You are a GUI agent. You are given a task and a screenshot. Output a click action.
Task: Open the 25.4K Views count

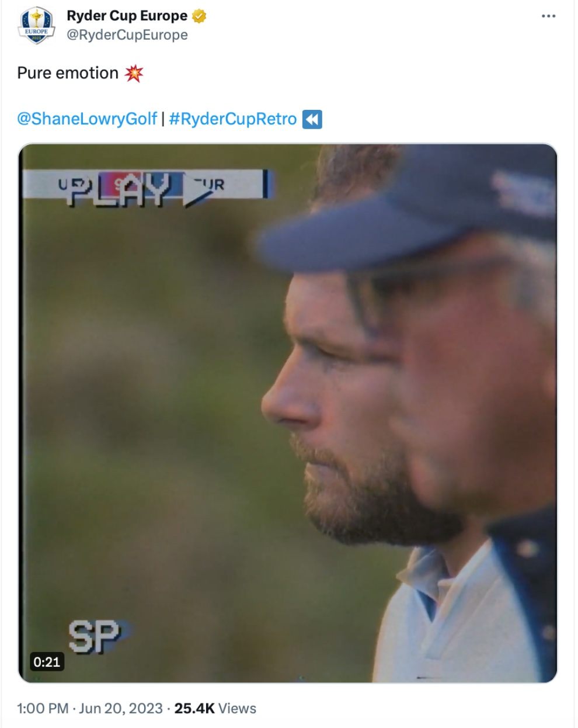215,708
